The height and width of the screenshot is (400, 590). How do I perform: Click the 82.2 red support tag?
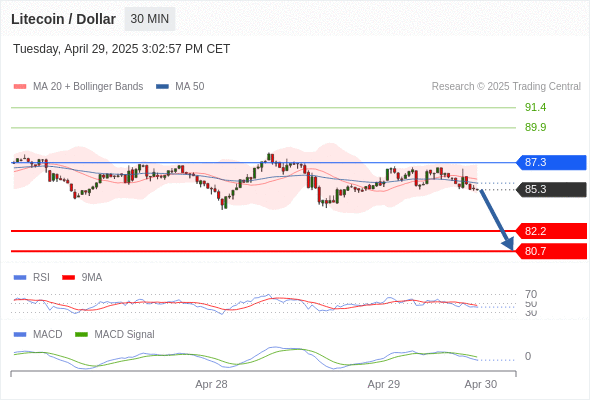click(551, 231)
